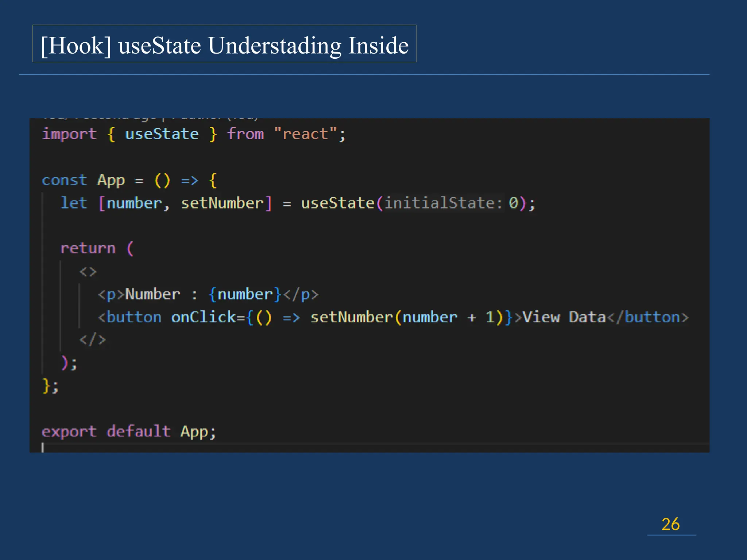Click 'export' keyword on last line
This screenshot has height=560, width=747.
coord(69,432)
